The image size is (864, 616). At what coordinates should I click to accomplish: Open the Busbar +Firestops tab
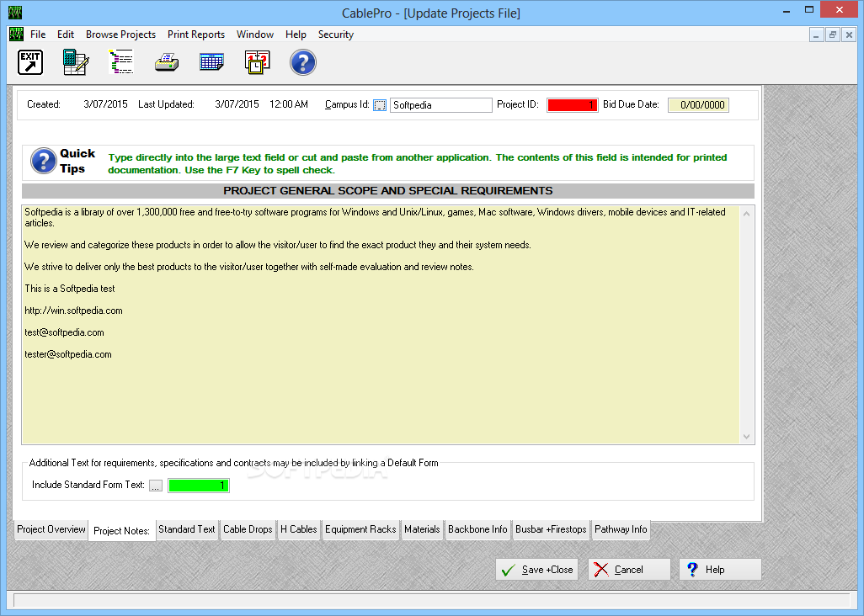click(551, 529)
